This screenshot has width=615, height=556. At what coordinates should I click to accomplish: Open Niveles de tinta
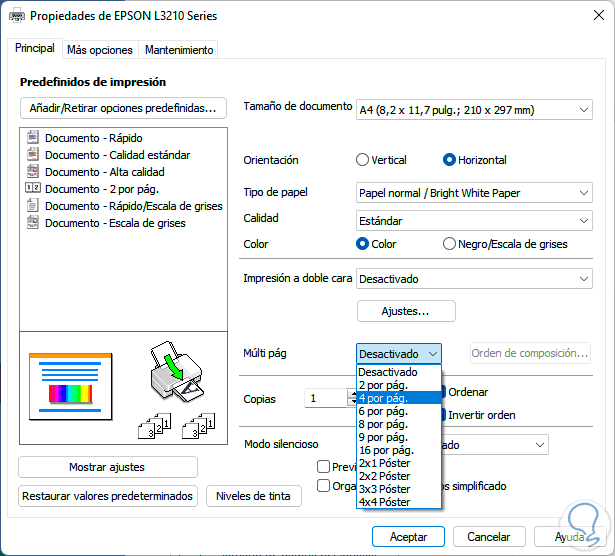253,496
